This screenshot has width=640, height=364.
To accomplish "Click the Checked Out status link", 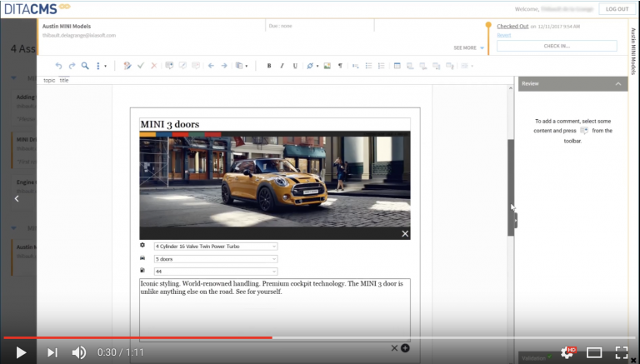I will pyautogui.click(x=512, y=26).
